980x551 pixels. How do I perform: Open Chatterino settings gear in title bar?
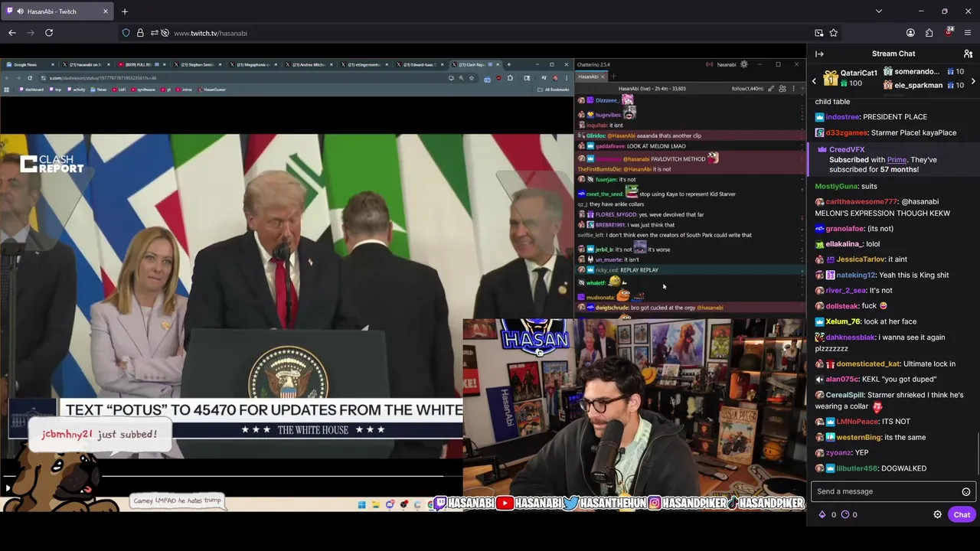(x=743, y=64)
